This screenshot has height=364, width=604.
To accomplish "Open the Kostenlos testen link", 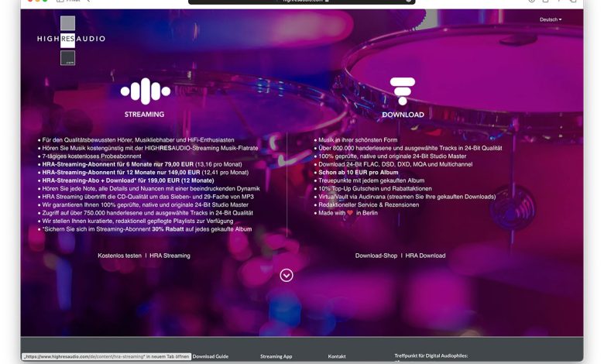I will 119,256.
